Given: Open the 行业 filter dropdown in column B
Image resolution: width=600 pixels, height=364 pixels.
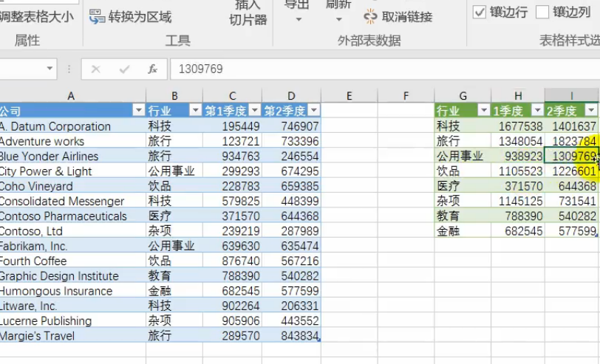Looking at the screenshot, I should pyautogui.click(x=195, y=111).
